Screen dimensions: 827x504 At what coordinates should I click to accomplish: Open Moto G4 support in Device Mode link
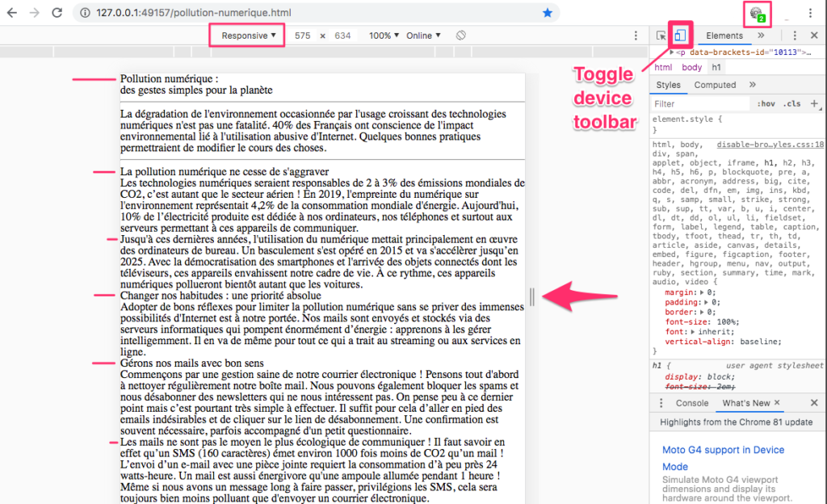tap(723, 458)
